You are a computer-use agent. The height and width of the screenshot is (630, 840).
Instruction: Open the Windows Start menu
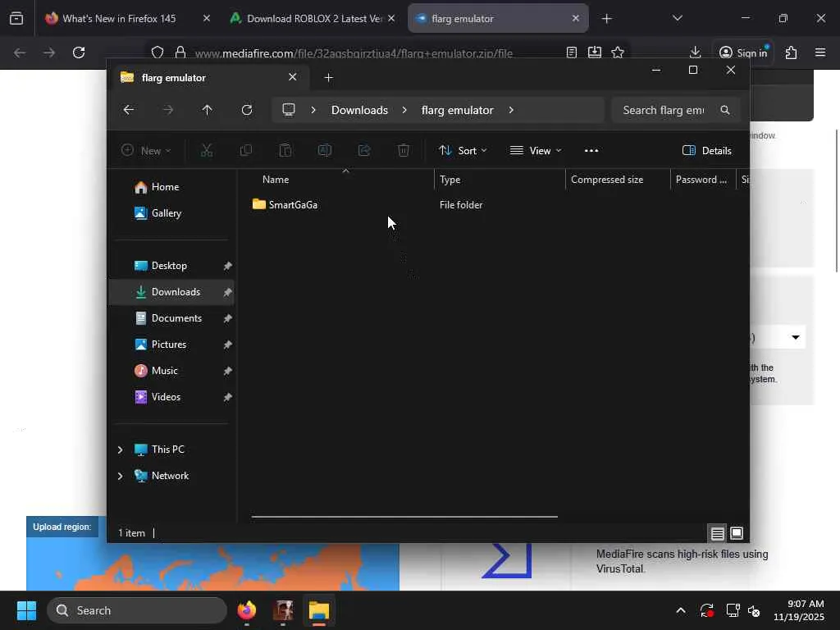(x=26, y=610)
